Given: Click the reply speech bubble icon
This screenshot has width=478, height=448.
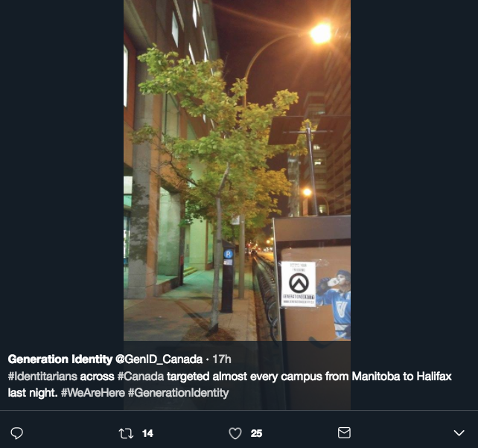Looking at the screenshot, I should coord(17,433).
